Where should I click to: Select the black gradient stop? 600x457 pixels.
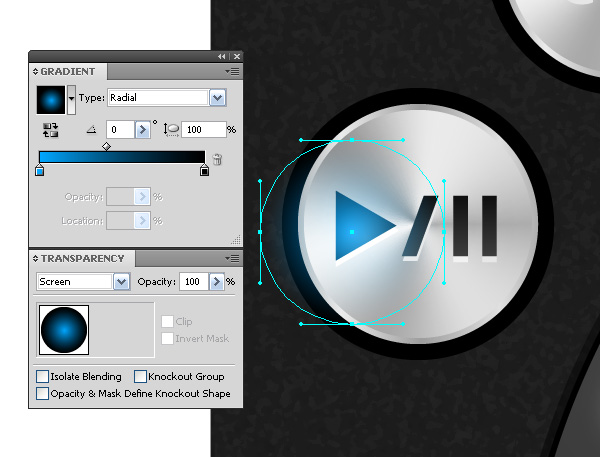click(x=204, y=170)
